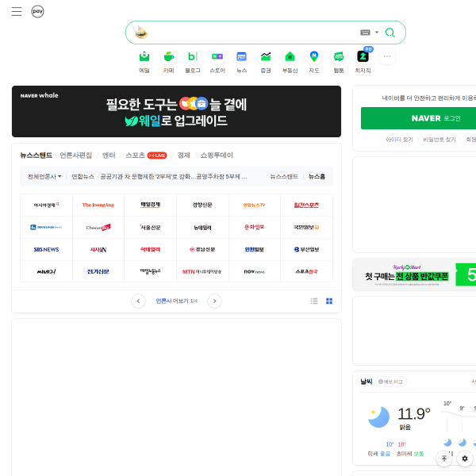This screenshot has height=476, width=476.
Task: Open 경향신문 press logo
Action: click(202, 205)
